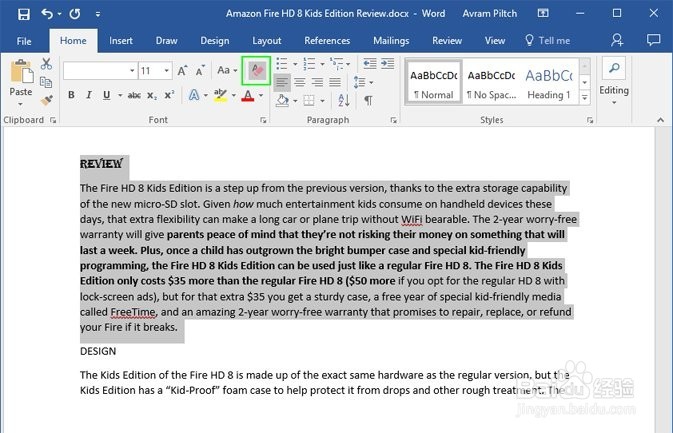This screenshot has height=433, width=673.
Task: Open the Design tab
Action: [215, 41]
